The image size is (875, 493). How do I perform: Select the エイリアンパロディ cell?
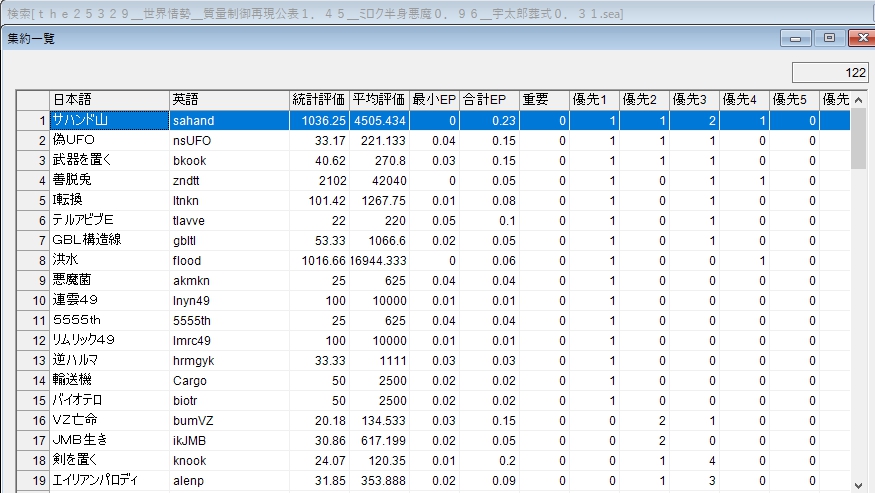pyautogui.click(x=109, y=480)
